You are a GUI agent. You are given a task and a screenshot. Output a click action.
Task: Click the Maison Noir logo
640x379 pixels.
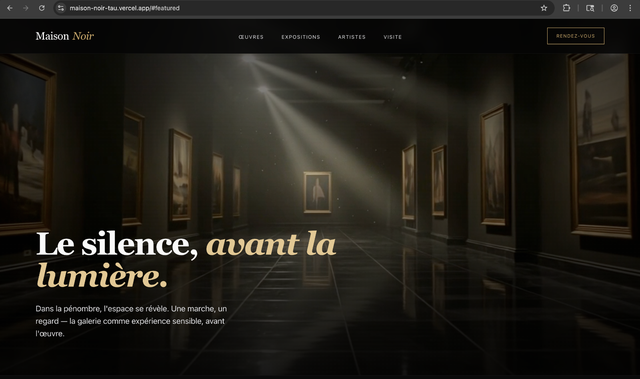64,36
